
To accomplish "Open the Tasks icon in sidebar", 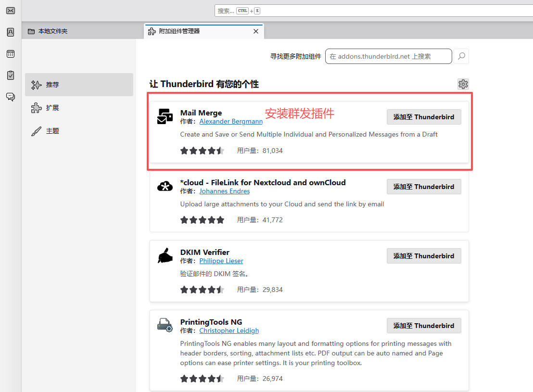I will point(11,75).
